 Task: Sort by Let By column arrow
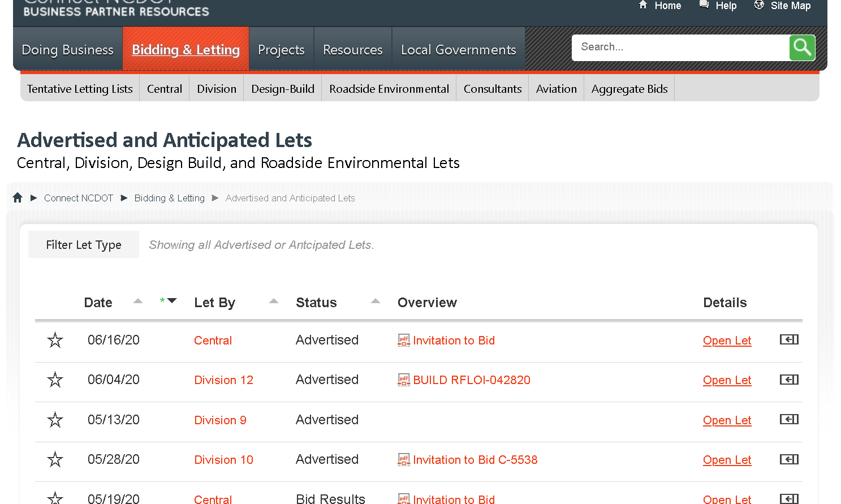click(x=274, y=301)
